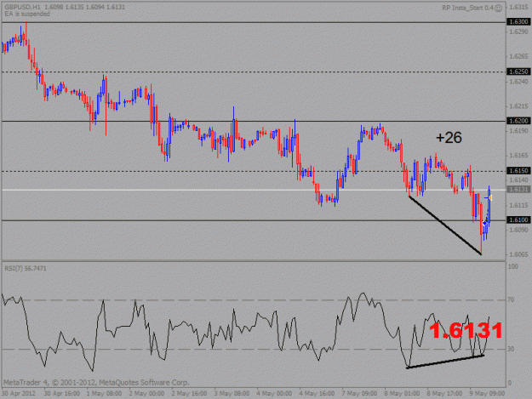Select the large red 1.6131 label

(466, 330)
